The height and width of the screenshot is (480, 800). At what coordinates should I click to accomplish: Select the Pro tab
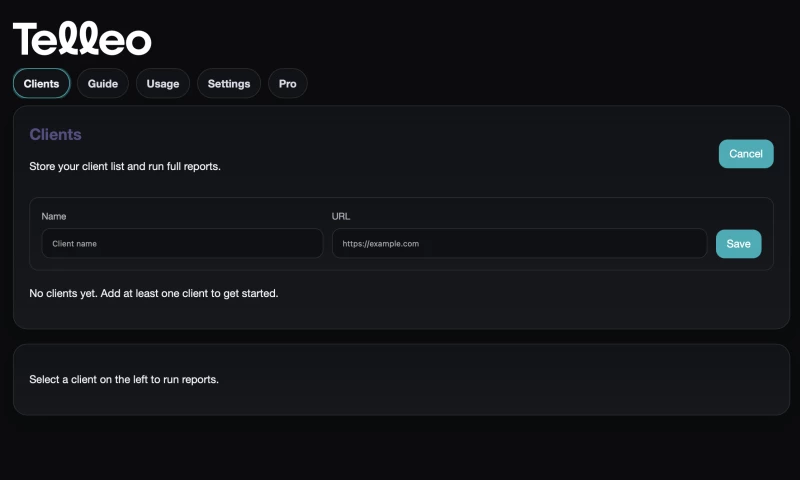tap(287, 84)
